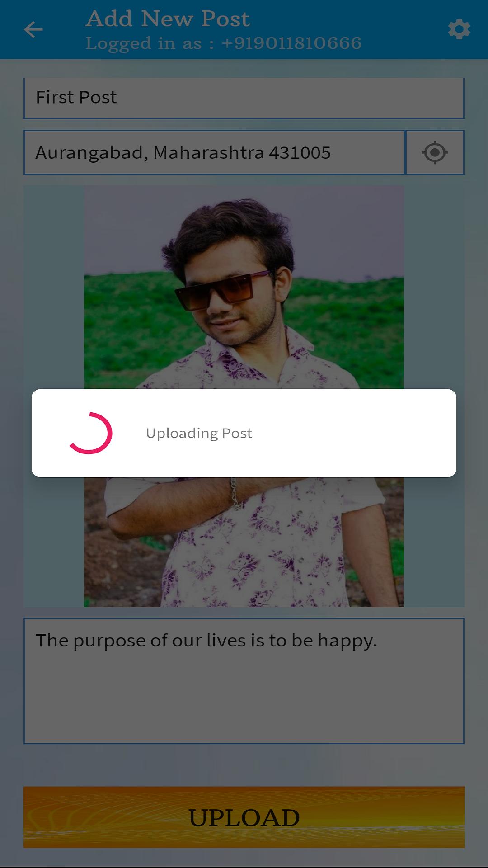Click the pink loading spinner
The height and width of the screenshot is (868, 488).
pos(90,433)
